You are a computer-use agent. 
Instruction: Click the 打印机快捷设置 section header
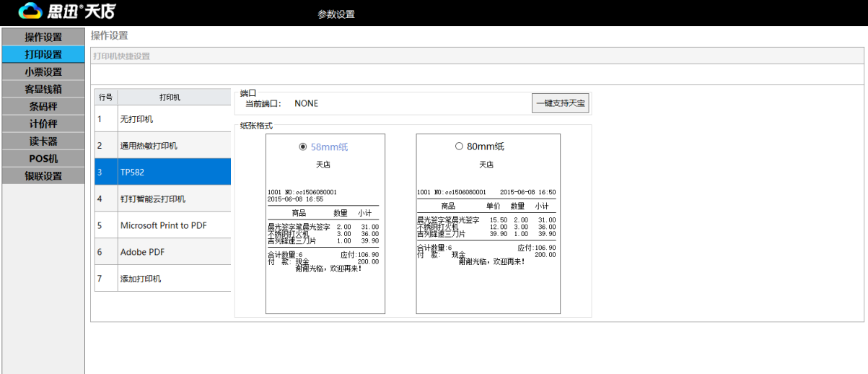click(121, 56)
